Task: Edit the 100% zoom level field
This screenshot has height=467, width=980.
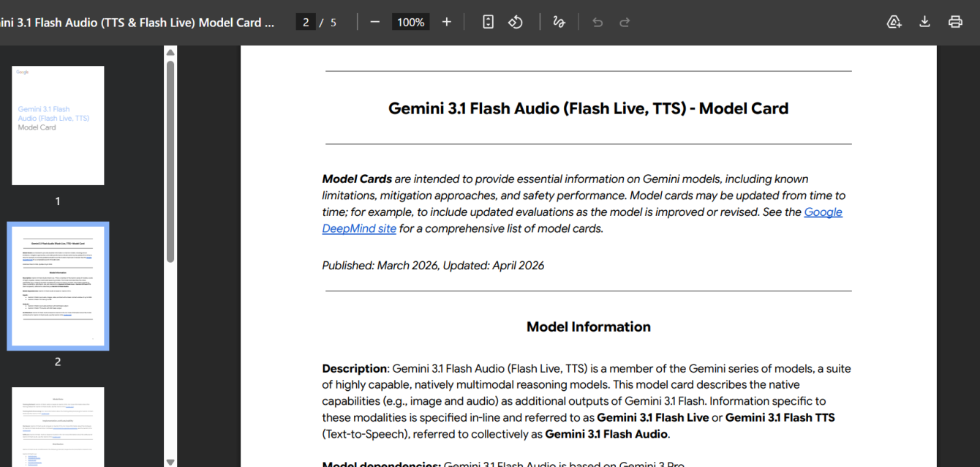Action: point(410,22)
